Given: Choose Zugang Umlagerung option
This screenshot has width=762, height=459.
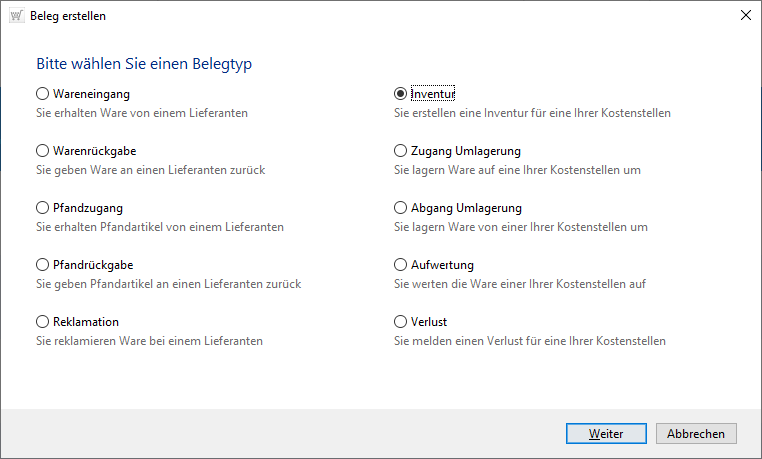Looking at the screenshot, I should (401, 151).
